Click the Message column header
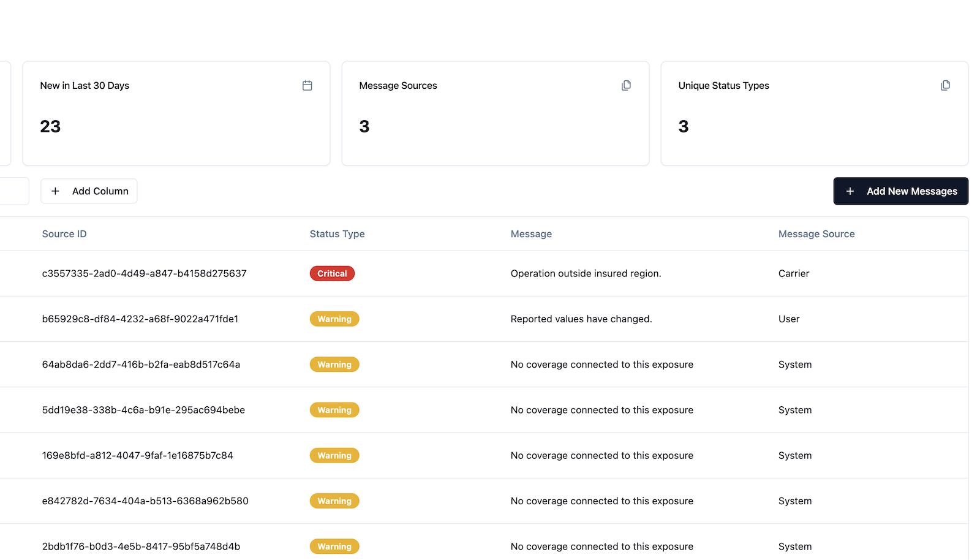The image size is (980, 560). pyautogui.click(x=531, y=234)
